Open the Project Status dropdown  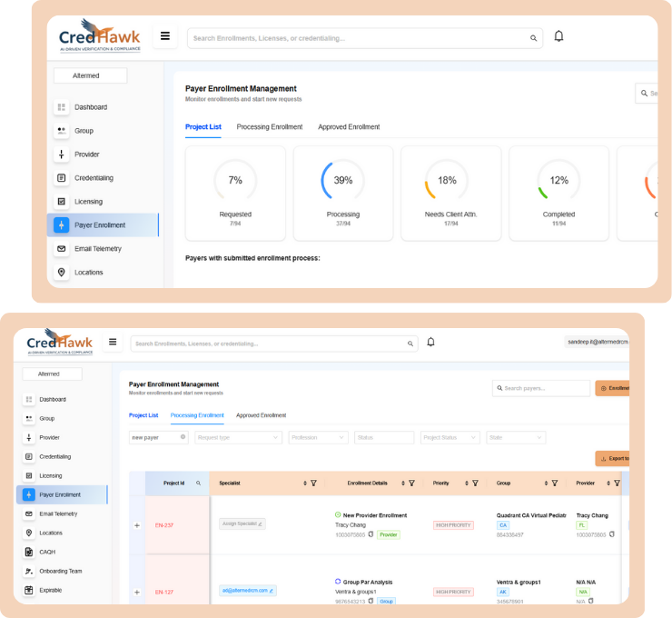click(x=450, y=437)
